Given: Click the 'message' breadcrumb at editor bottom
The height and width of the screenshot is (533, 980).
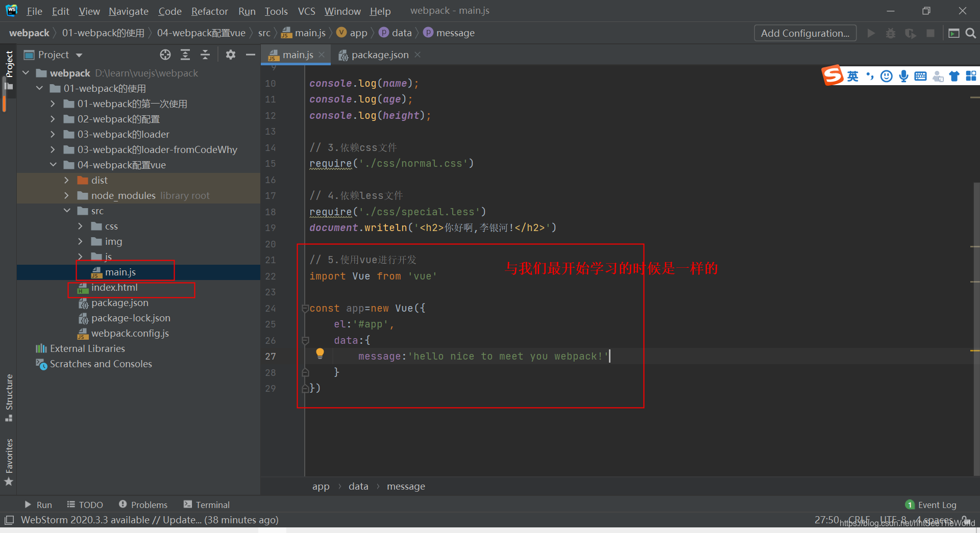Looking at the screenshot, I should 406,486.
